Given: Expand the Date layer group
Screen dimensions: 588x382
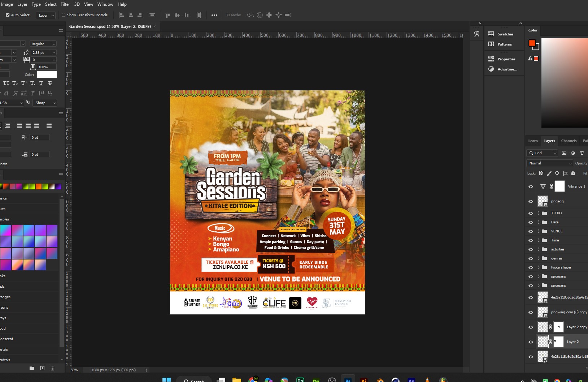Looking at the screenshot, I should click(x=539, y=222).
